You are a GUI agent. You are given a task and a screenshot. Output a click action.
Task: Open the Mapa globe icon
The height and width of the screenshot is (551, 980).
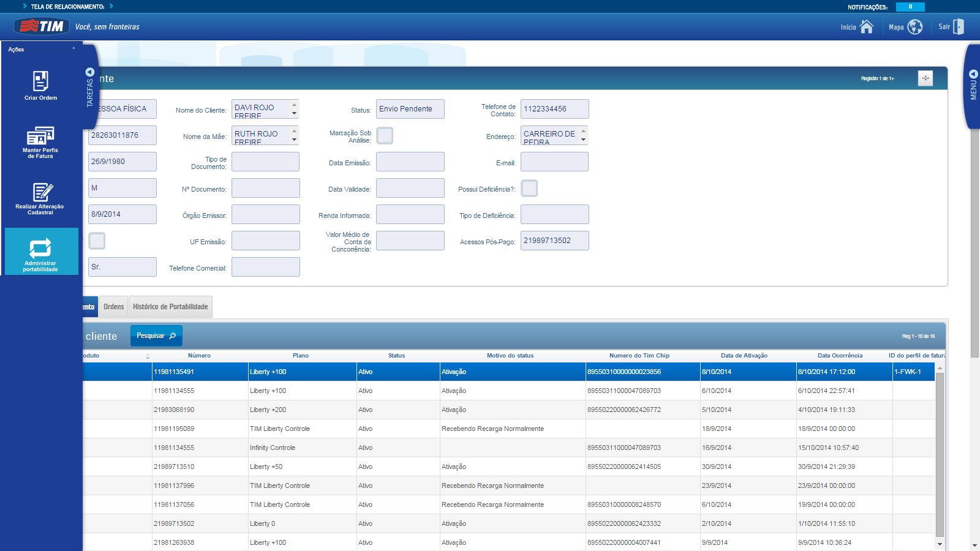pos(915,27)
